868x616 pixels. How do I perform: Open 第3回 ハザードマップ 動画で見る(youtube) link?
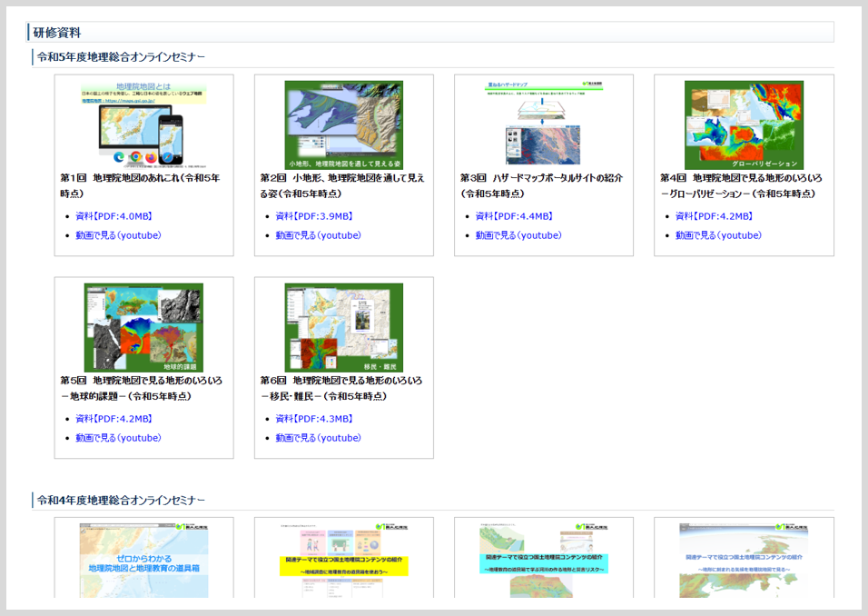tap(518, 235)
